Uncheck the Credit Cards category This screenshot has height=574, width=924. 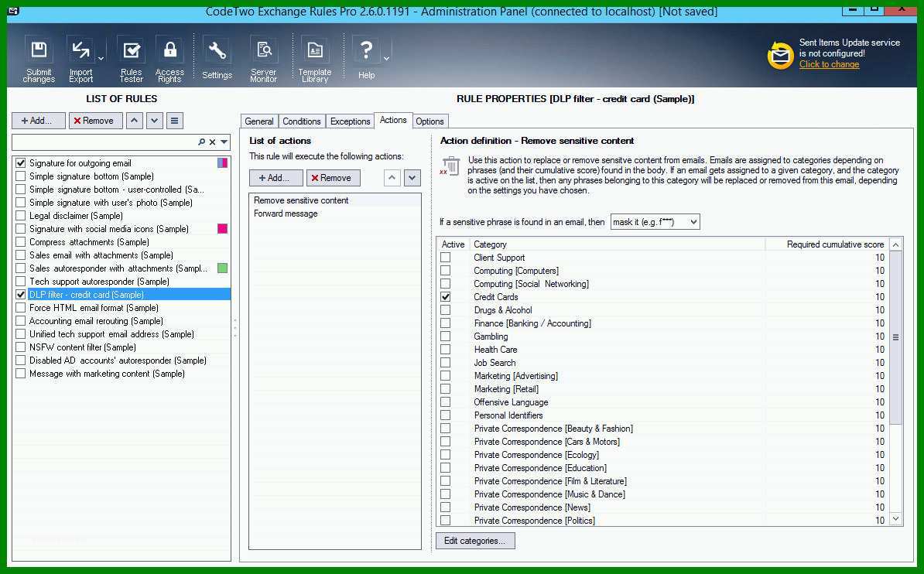coord(446,297)
